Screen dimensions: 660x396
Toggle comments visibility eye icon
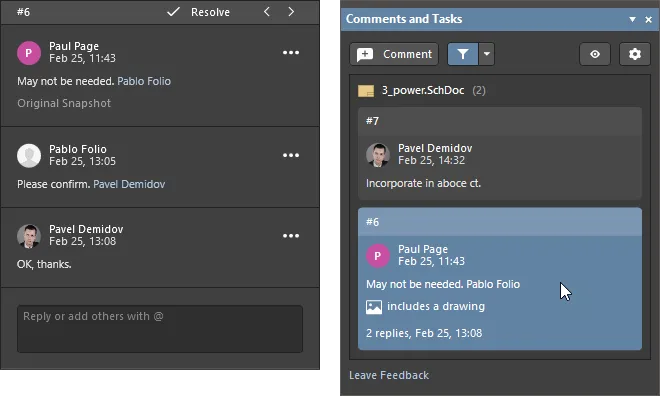pyautogui.click(x=595, y=54)
